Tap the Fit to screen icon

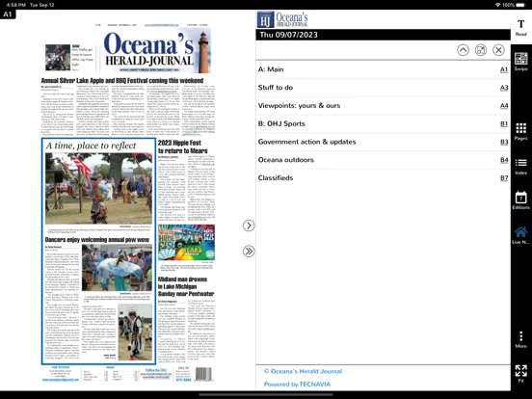pyautogui.click(x=520, y=374)
